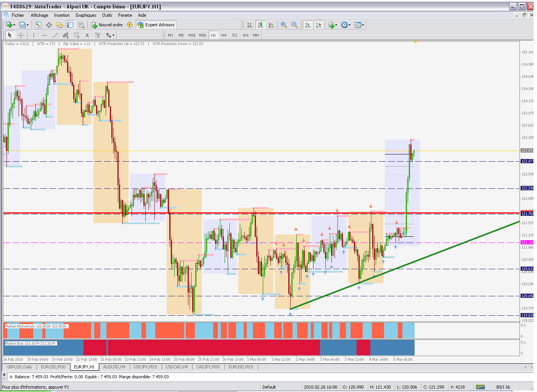The height and width of the screenshot is (392, 537).
Task: Open the Aide menu
Action: coord(142,15)
